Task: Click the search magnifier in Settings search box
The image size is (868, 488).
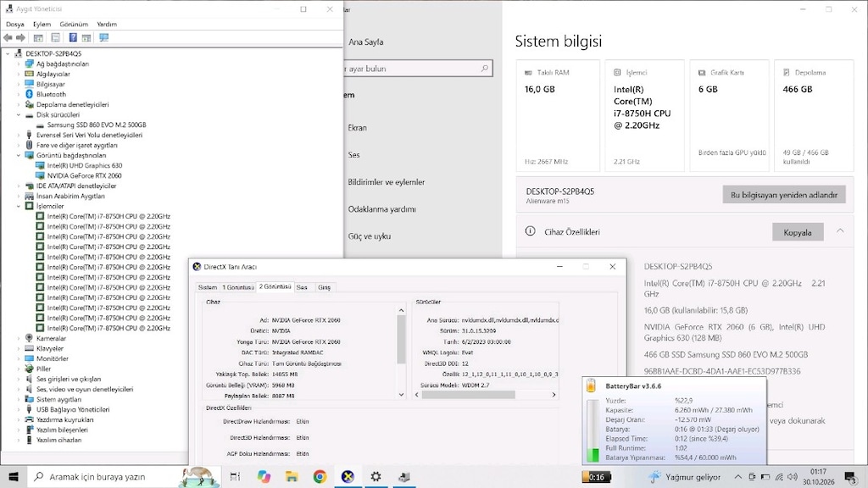Action: [484, 69]
